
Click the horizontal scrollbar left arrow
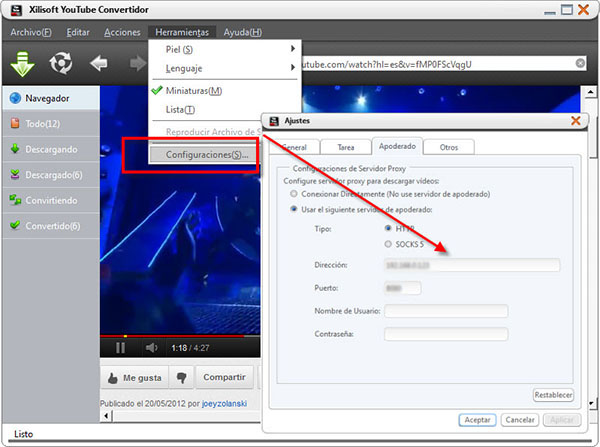coord(106,415)
